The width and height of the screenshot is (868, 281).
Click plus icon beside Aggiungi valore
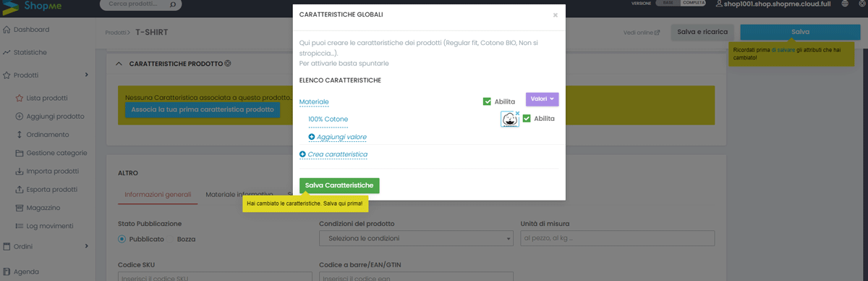pyautogui.click(x=312, y=137)
